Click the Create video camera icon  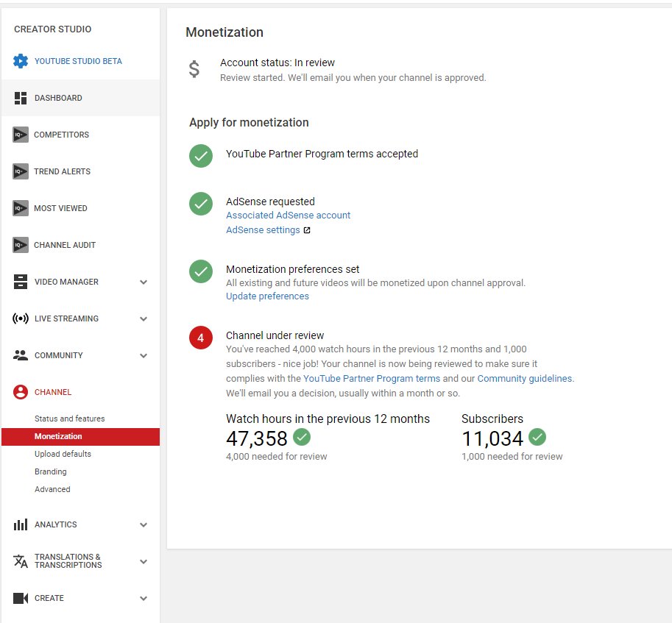[21, 598]
